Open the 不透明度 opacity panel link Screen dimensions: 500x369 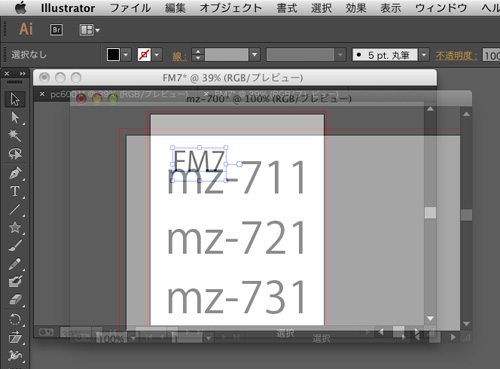(456, 55)
